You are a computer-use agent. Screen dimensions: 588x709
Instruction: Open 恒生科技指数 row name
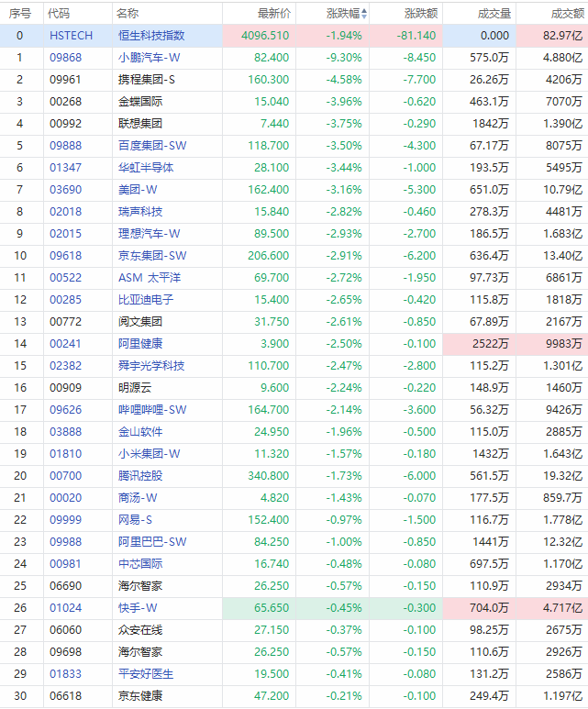(151, 36)
